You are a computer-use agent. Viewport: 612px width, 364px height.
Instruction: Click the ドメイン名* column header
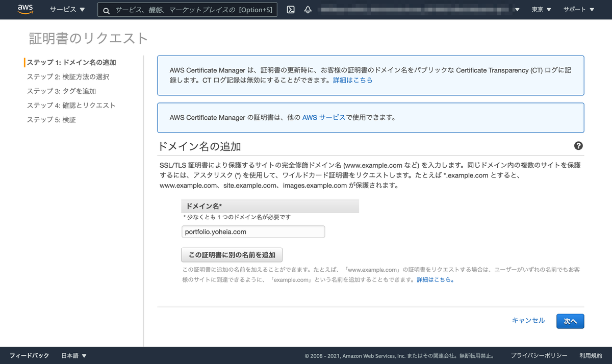(270, 206)
